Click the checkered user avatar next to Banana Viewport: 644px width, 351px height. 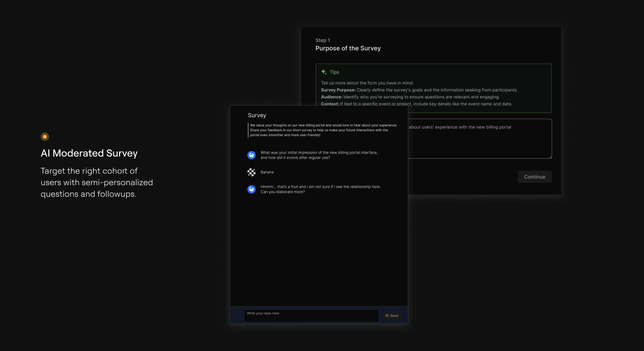[251, 172]
